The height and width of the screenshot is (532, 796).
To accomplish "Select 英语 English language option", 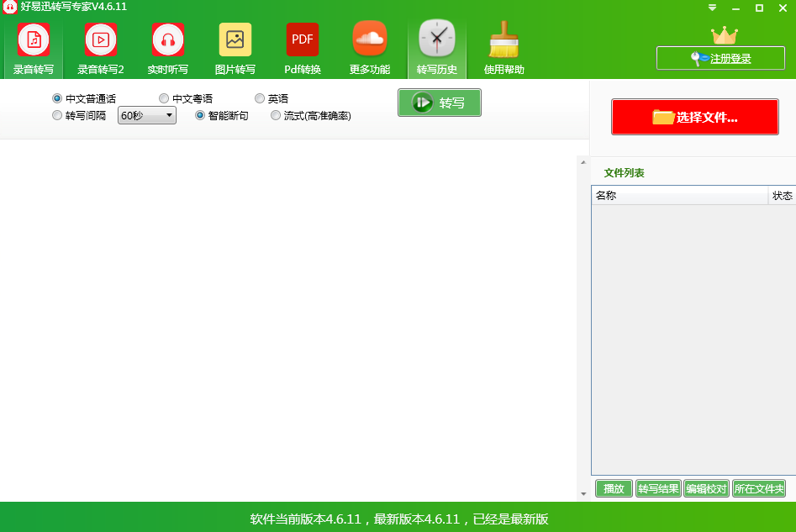I will coord(261,97).
